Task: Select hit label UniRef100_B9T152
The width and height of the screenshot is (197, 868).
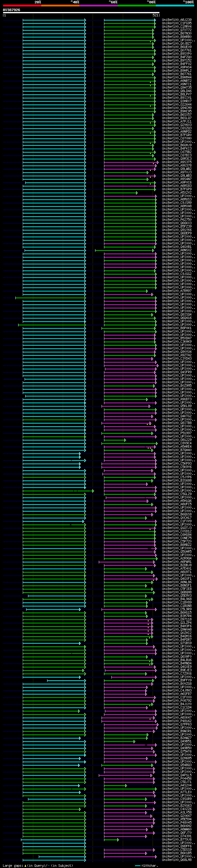Action: 177,60
